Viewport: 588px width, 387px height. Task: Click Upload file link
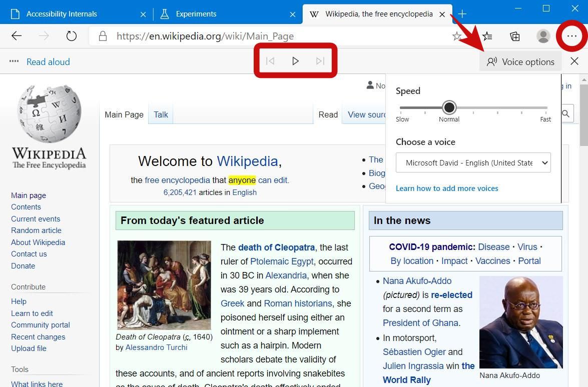point(29,348)
